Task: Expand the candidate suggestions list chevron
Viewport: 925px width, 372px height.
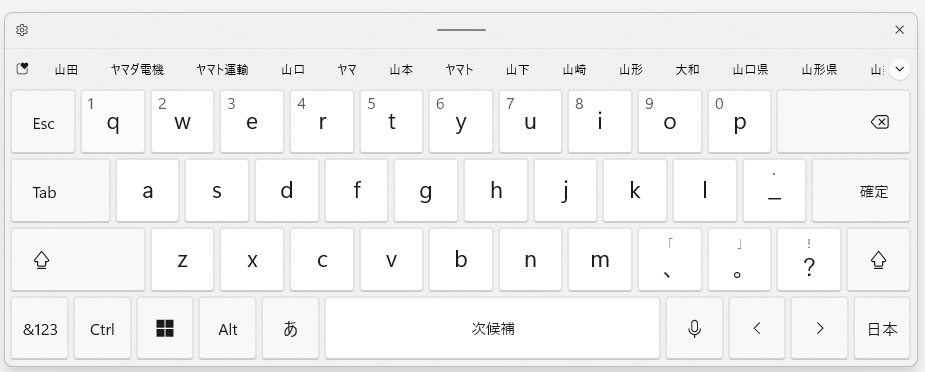Action: coord(899,69)
